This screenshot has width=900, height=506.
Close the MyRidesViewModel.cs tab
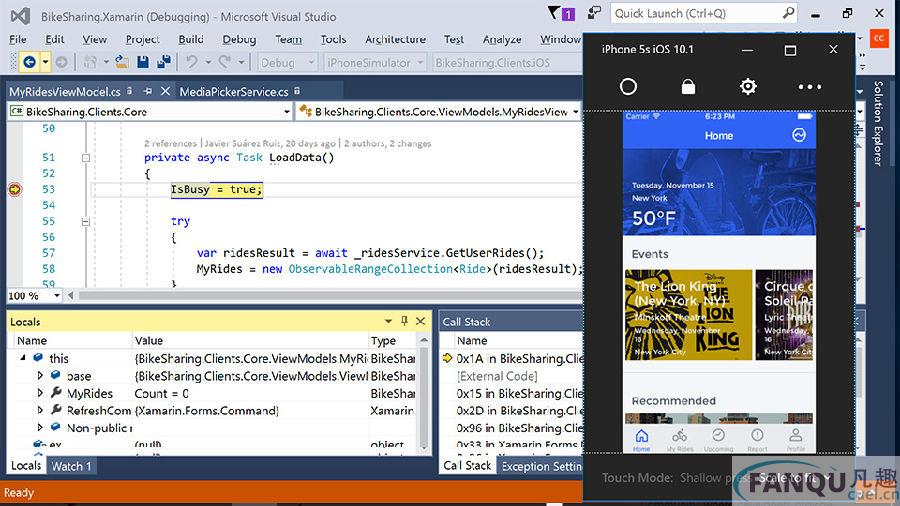click(165, 91)
